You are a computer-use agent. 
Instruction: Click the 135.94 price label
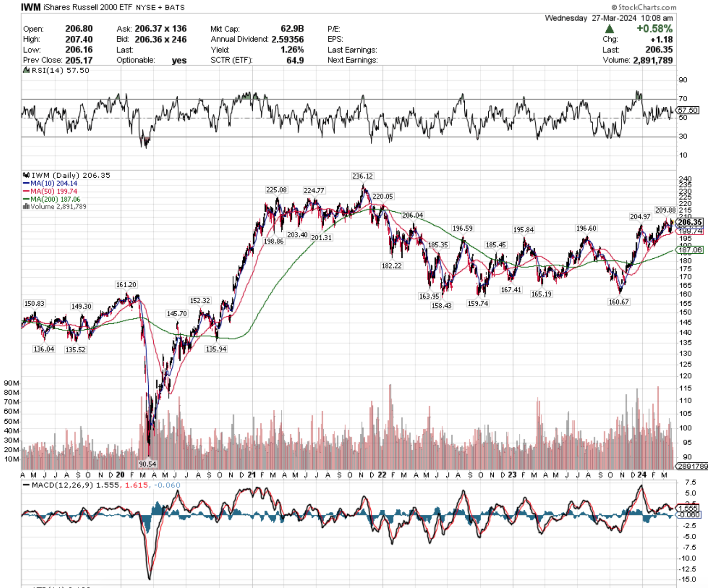(x=216, y=349)
